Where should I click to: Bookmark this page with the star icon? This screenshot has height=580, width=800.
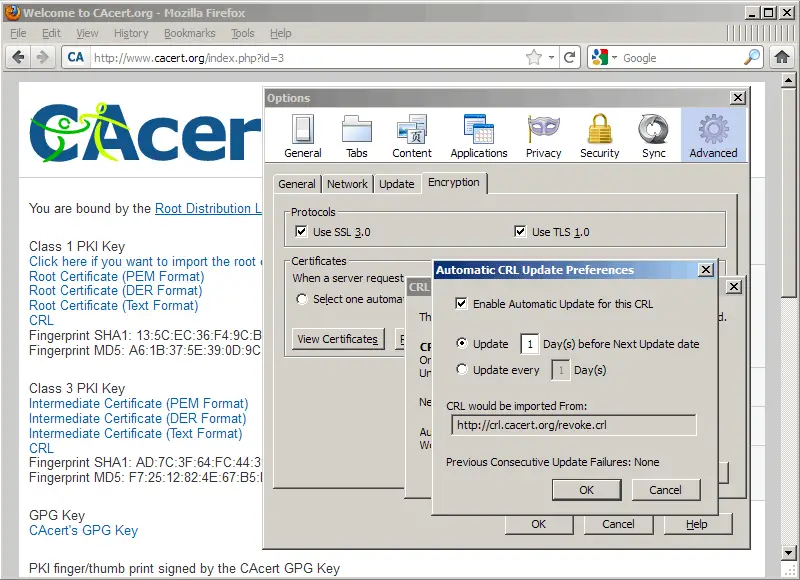pyautogui.click(x=534, y=57)
